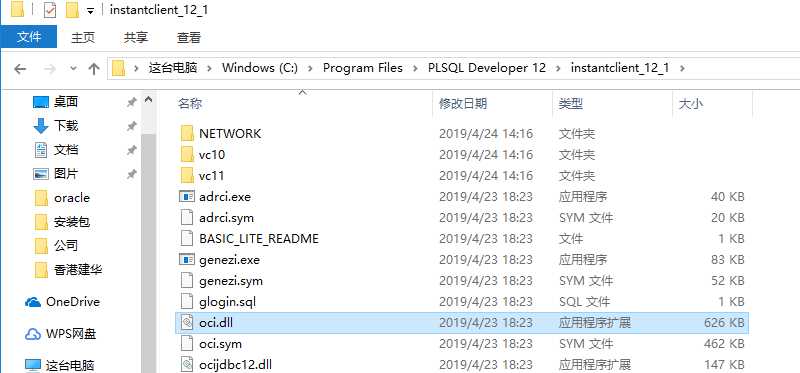Sort by the 类型 column header
This screenshot has height=373, width=800.
[571, 104]
